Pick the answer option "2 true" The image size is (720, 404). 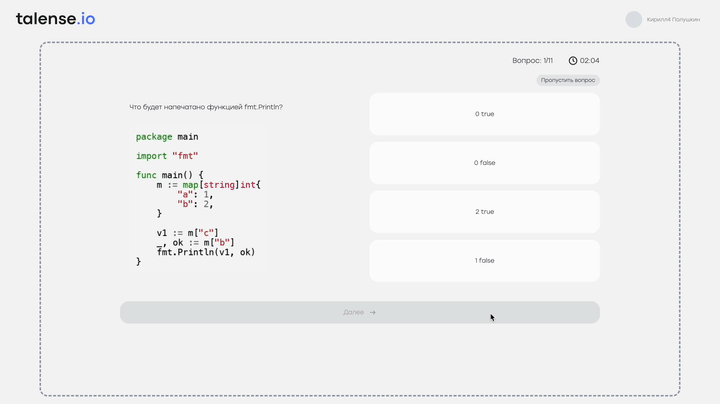coord(484,212)
